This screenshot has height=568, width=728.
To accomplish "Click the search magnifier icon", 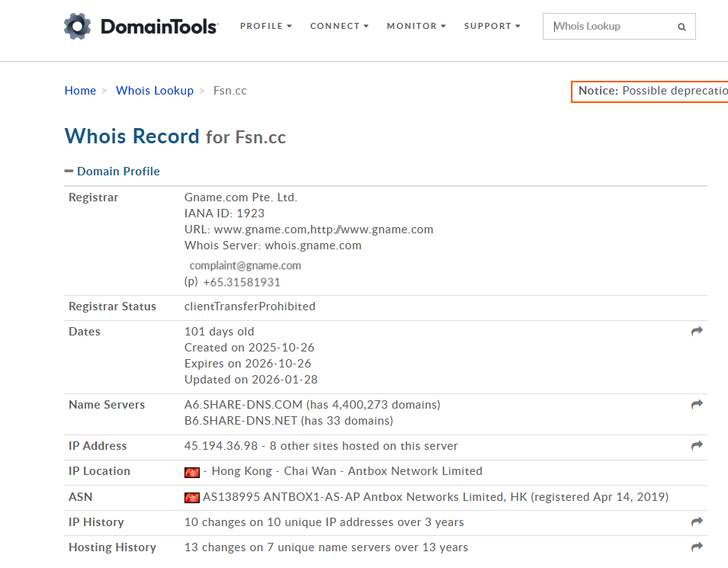I will [x=681, y=27].
